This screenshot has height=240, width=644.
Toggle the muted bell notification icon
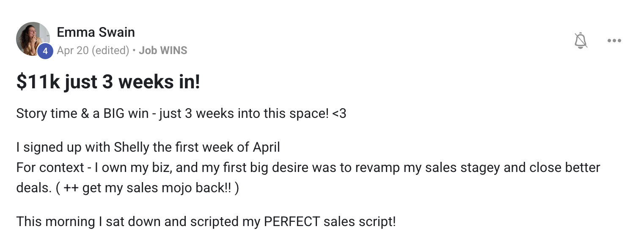pyautogui.click(x=581, y=41)
